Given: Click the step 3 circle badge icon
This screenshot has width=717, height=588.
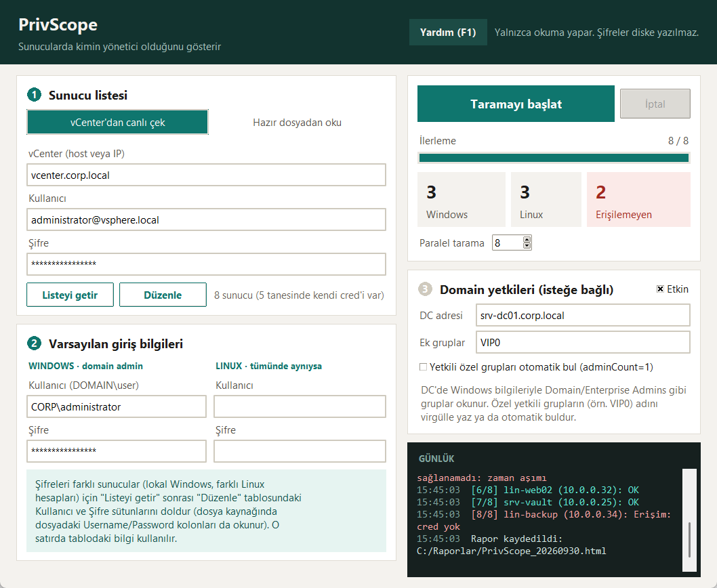Looking at the screenshot, I should [426, 289].
